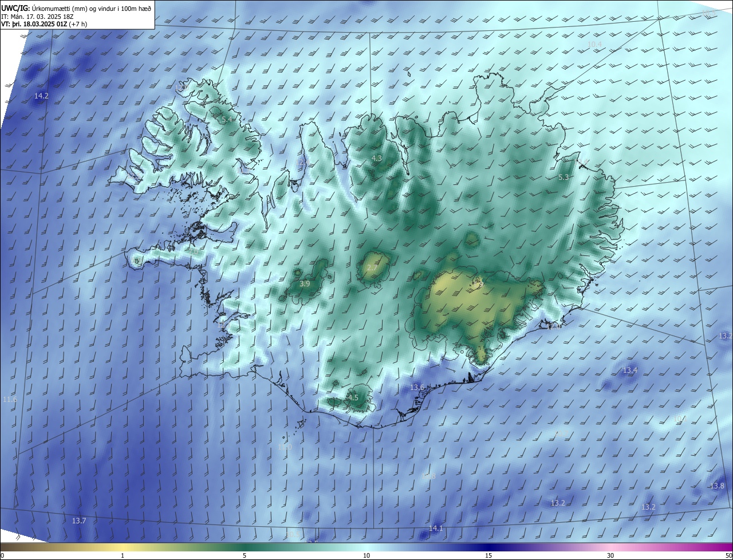Image resolution: width=733 pixels, height=560 pixels.
Task: Click the 1 tick on the color scale
Action: click(123, 555)
